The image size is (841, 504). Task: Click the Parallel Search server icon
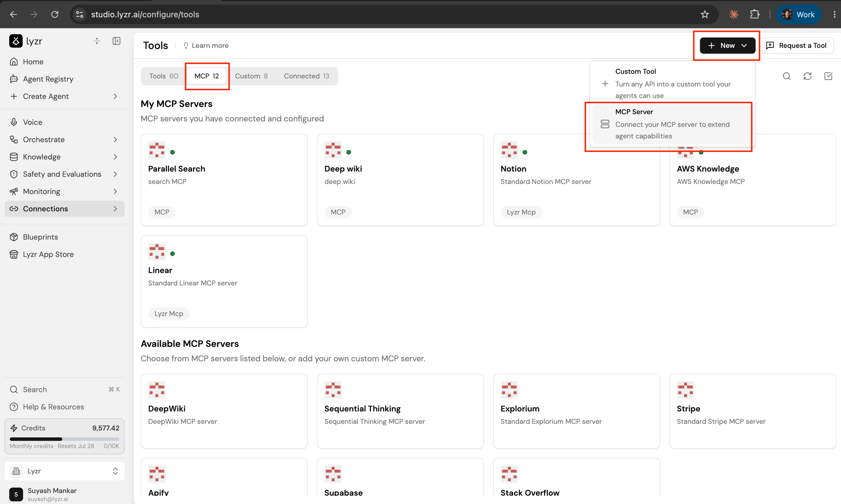157,150
